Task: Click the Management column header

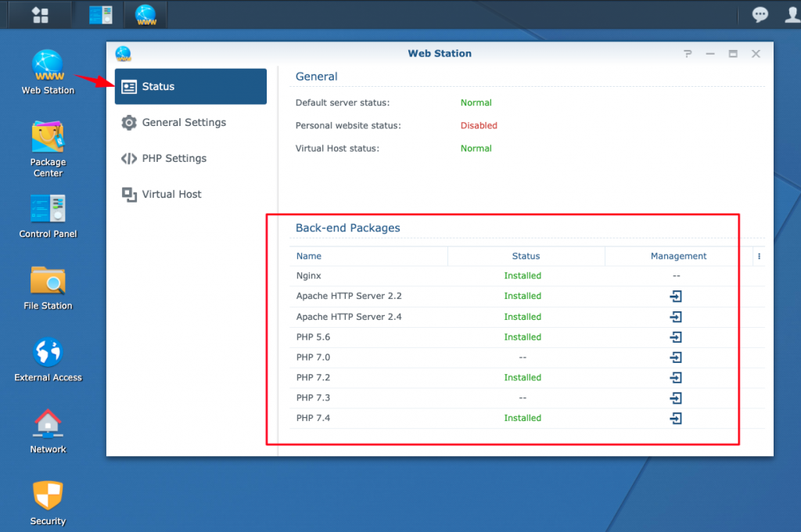Action: (678, 256)
